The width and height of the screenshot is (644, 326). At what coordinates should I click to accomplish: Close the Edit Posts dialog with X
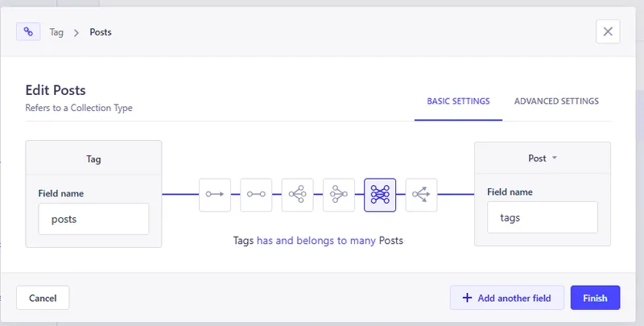click(x=608, y=32)
